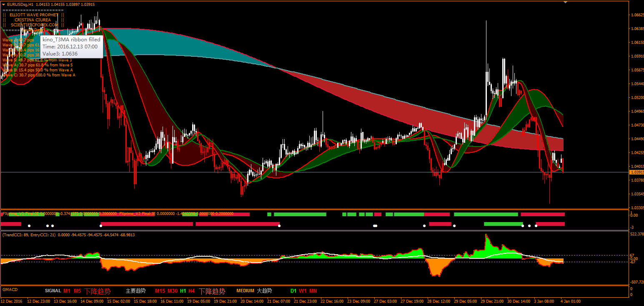Click the 14 Dec 09:00 time axis label
The width and height of the screenshot is (644, 306).
point(93,301)
